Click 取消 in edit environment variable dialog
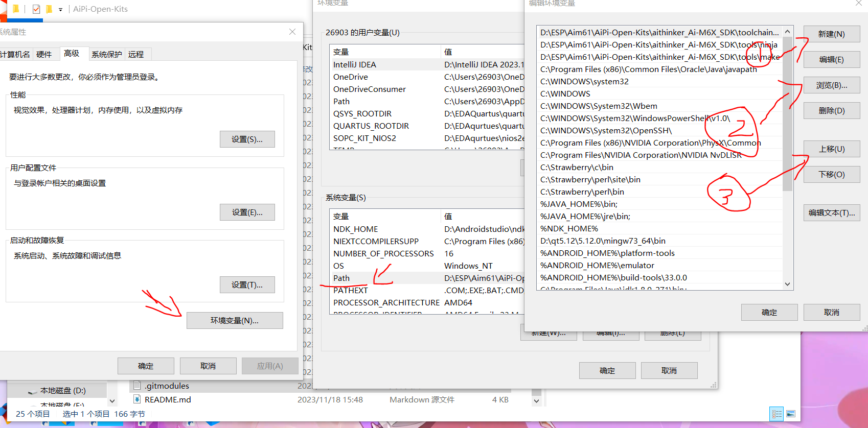The image size is (868, 428). (x=832, y=313)
